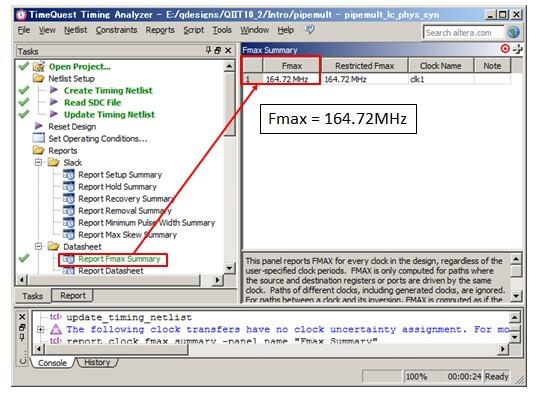Click Tasks panel scroll down arrow
Viewport: 533px width, 393px height.
point(229,268)
